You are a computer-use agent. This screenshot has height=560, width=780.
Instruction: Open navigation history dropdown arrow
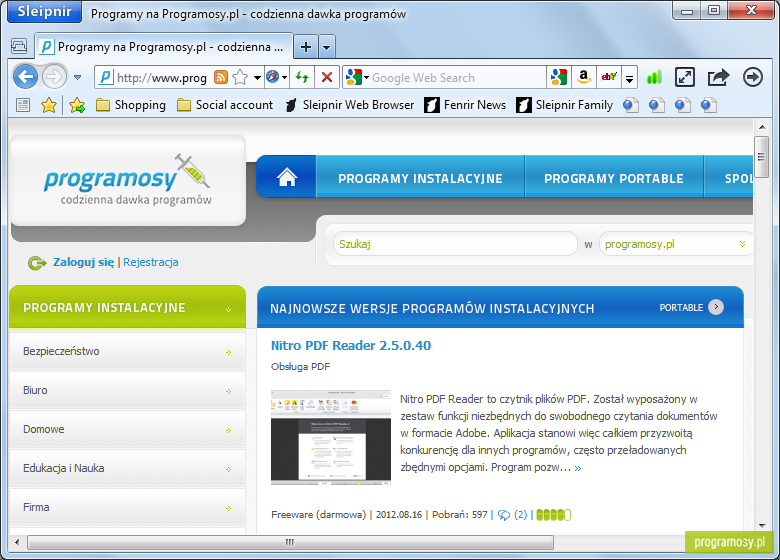point(78,78)
